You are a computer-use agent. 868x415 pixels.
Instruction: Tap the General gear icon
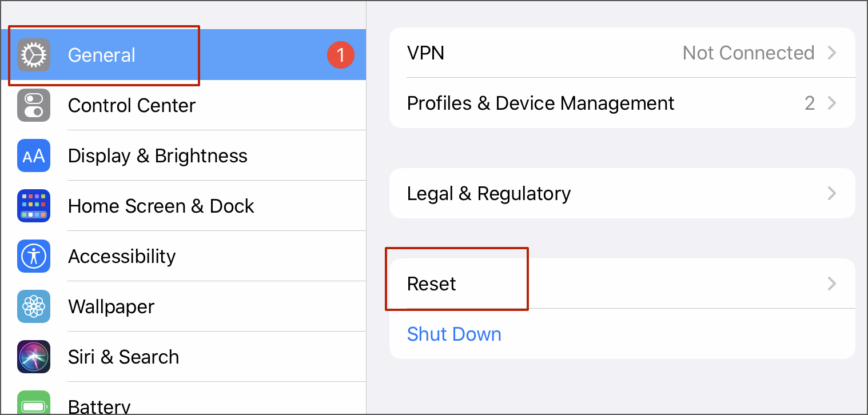(x=34, y=55)
